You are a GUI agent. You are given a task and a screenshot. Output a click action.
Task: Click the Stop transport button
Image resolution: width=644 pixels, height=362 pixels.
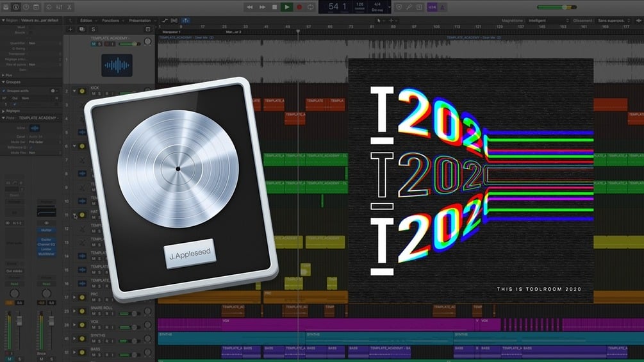click(x=274, y=7)
